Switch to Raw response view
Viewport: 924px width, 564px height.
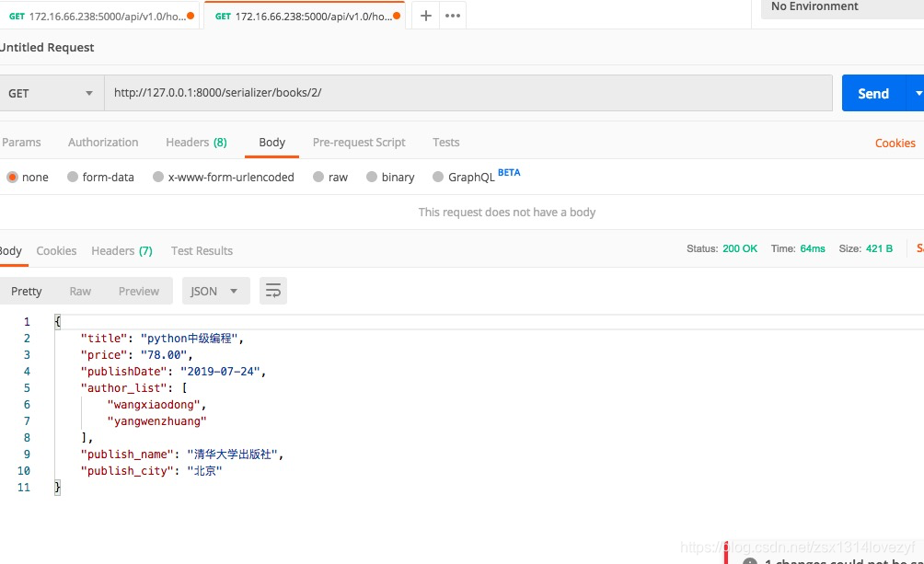pos(80,291)
